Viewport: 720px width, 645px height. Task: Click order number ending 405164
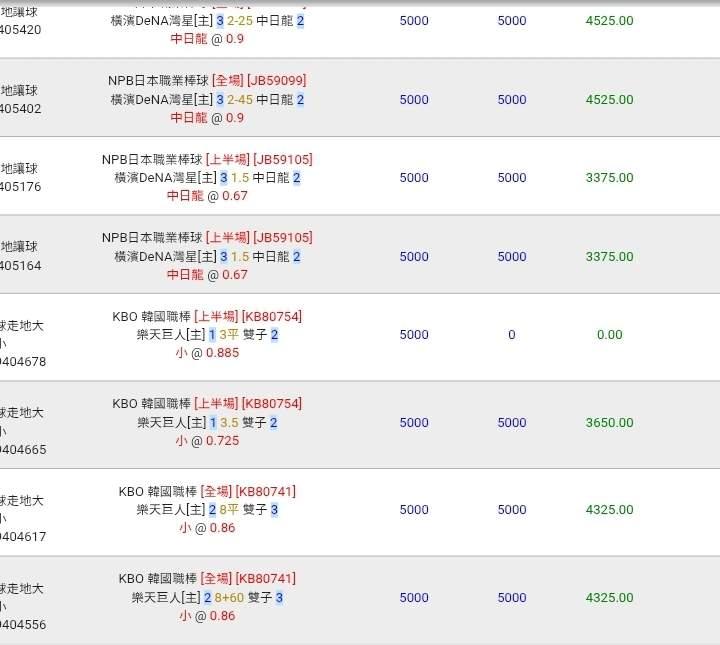(x=21, y=265)
